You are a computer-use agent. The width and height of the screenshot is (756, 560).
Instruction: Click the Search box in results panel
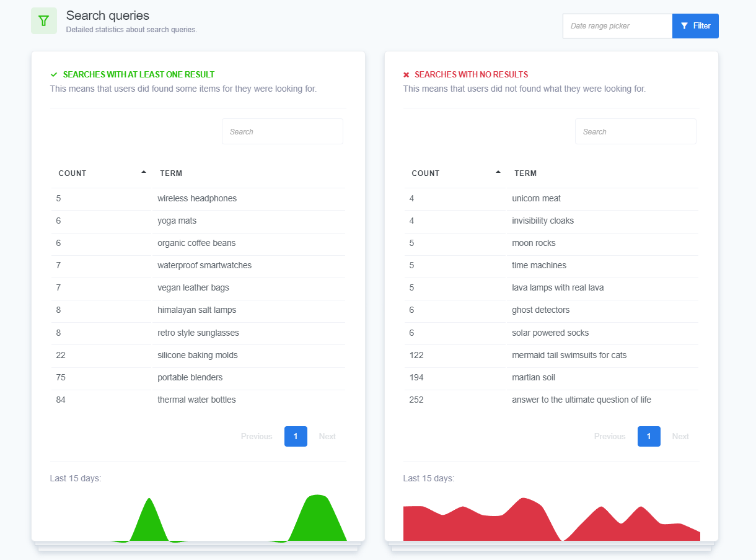pos(283,131)
